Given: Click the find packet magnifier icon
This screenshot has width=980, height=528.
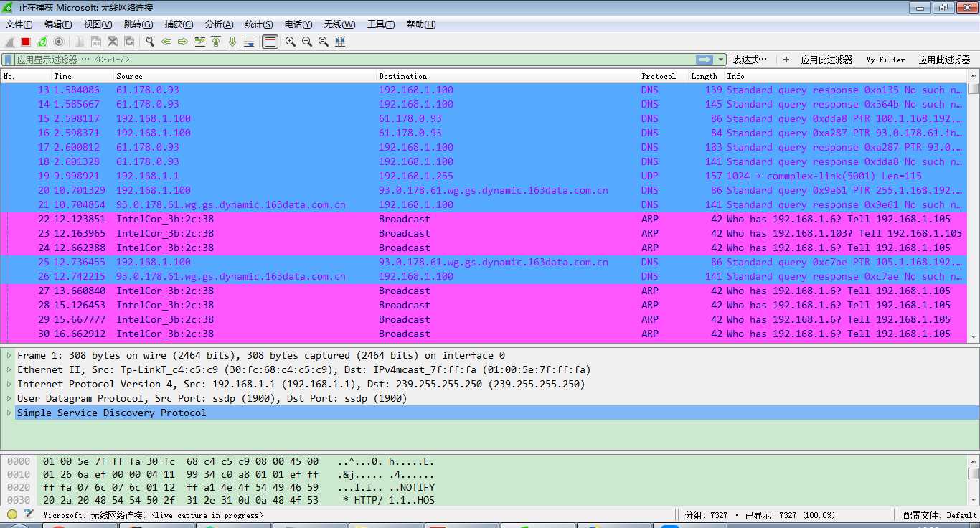Looking at the screenshot, I should click(x=149, y=42).
